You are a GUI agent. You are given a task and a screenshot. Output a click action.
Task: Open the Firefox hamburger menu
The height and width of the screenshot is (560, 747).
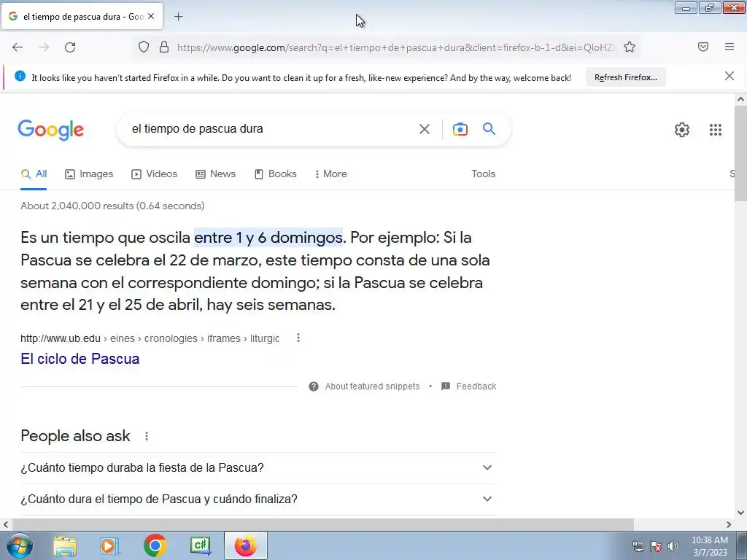[729, 47]
